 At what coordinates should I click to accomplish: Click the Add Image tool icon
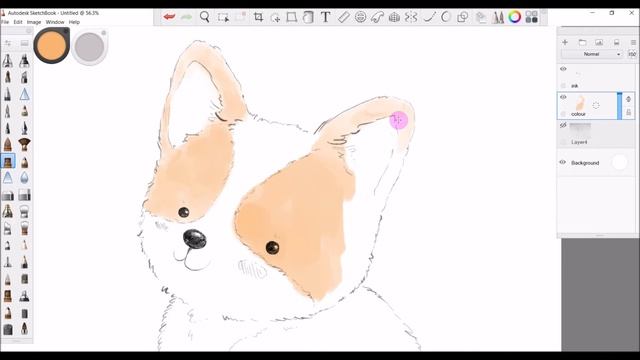[x=275, y=17]
